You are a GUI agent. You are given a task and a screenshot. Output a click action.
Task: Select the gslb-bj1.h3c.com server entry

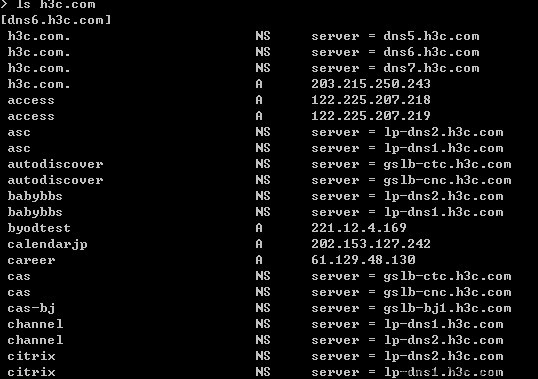tap(447, 309)
